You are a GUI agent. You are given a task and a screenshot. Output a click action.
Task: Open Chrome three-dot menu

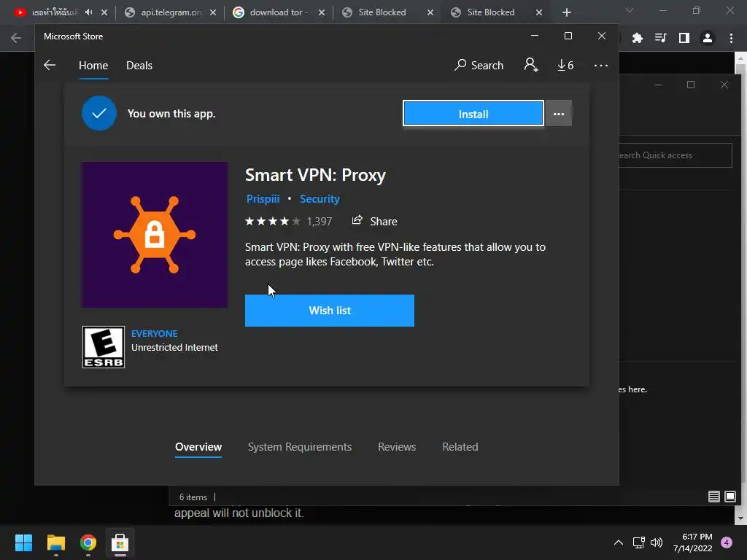point(731,38)
